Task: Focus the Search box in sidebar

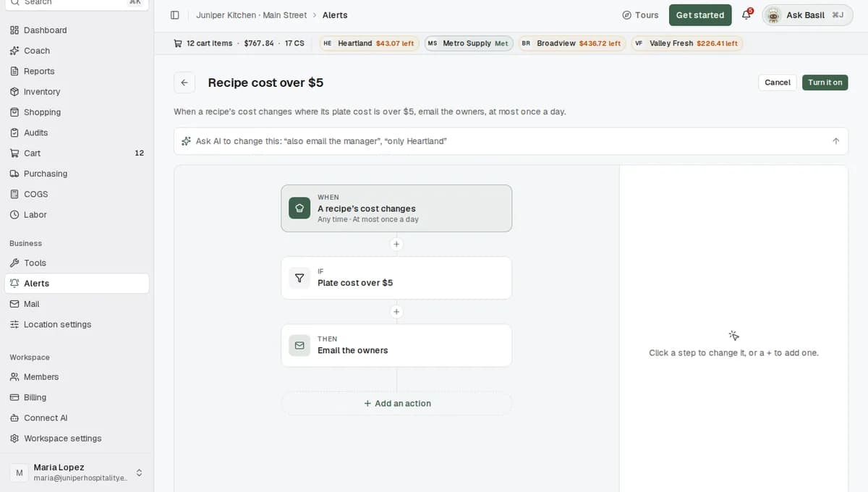Action: [x=77, y=3]
